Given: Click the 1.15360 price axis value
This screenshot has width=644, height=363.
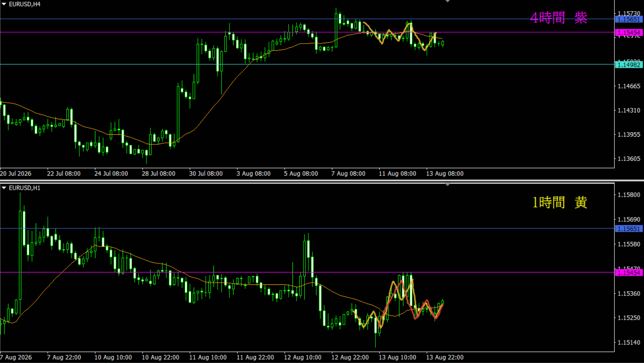Looking at the screenshot, I should (x=629, y=293).
